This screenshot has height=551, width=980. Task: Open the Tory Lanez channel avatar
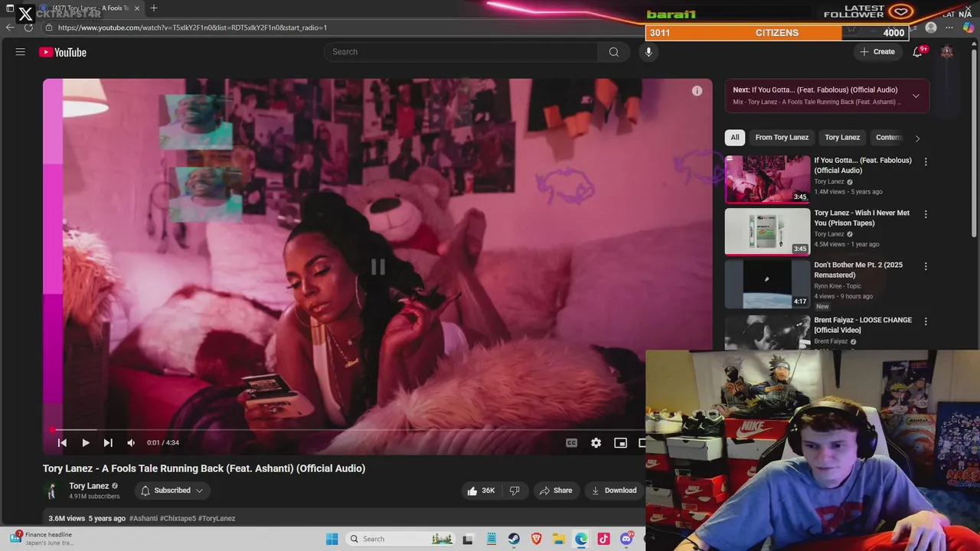pos(52,491)
